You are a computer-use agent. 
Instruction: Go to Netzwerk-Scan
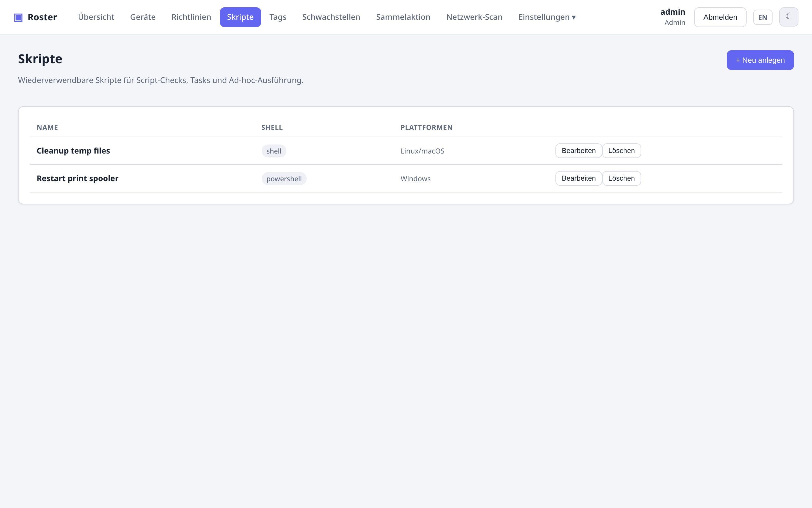(x=474, y=17)
